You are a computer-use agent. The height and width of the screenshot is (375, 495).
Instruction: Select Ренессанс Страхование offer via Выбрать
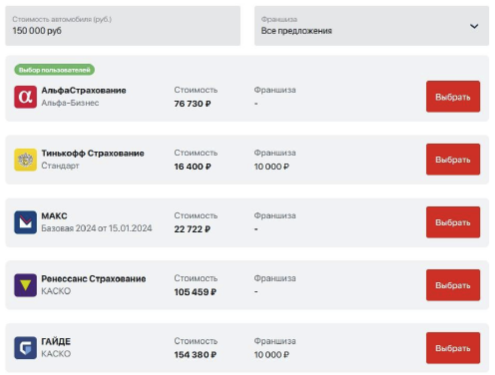click(x=453, y=285)
